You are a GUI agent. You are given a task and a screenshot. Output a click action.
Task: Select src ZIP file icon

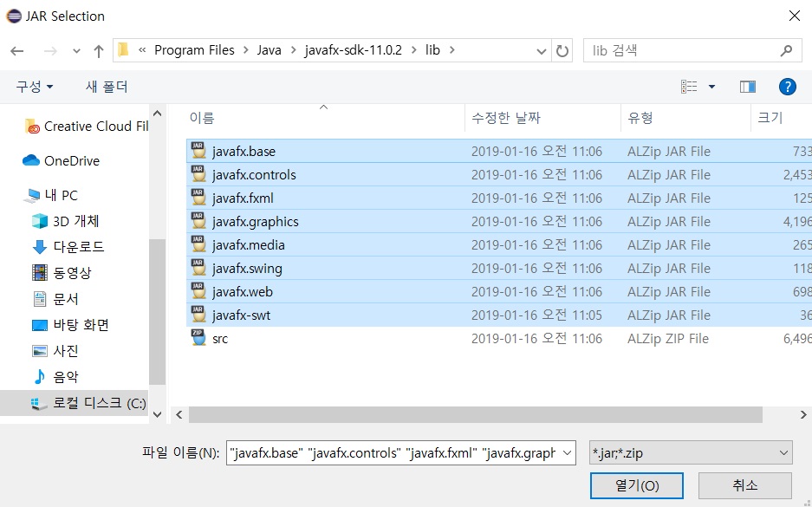pos(198,338)
